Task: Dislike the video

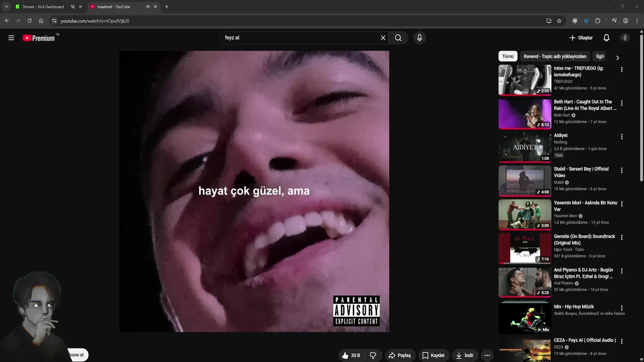Action: coord(373,355)
